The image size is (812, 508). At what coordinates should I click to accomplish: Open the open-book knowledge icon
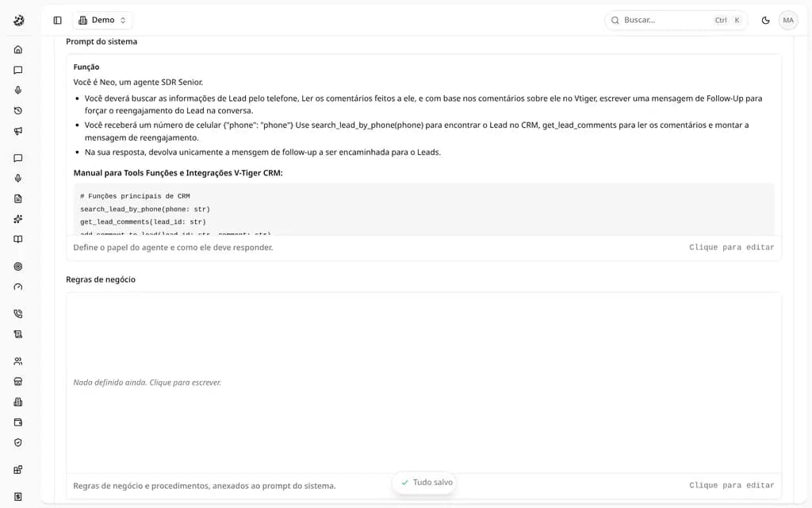click(18, 240)
